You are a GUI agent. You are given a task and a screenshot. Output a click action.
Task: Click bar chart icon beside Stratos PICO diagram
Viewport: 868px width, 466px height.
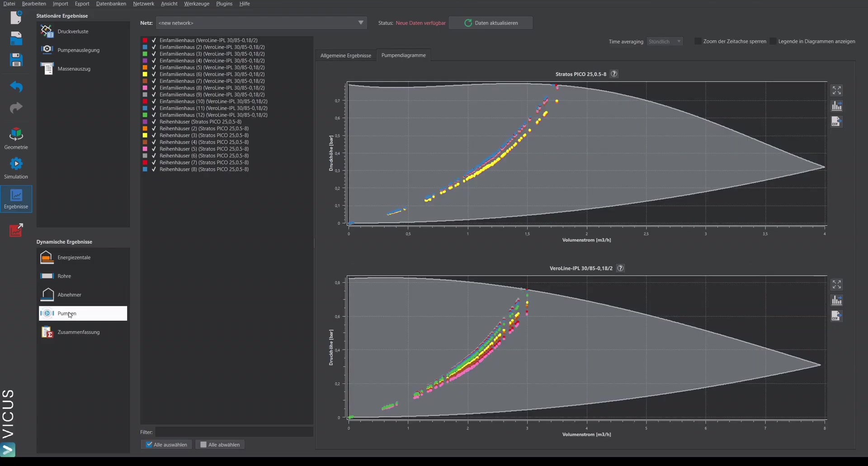click(837, 106)
